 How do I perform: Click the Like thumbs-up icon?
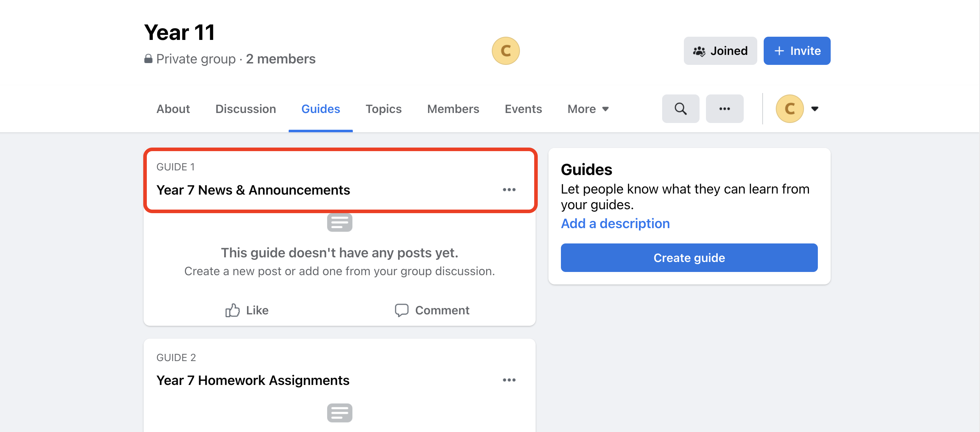pyautogui.click(x=232, y=310)
